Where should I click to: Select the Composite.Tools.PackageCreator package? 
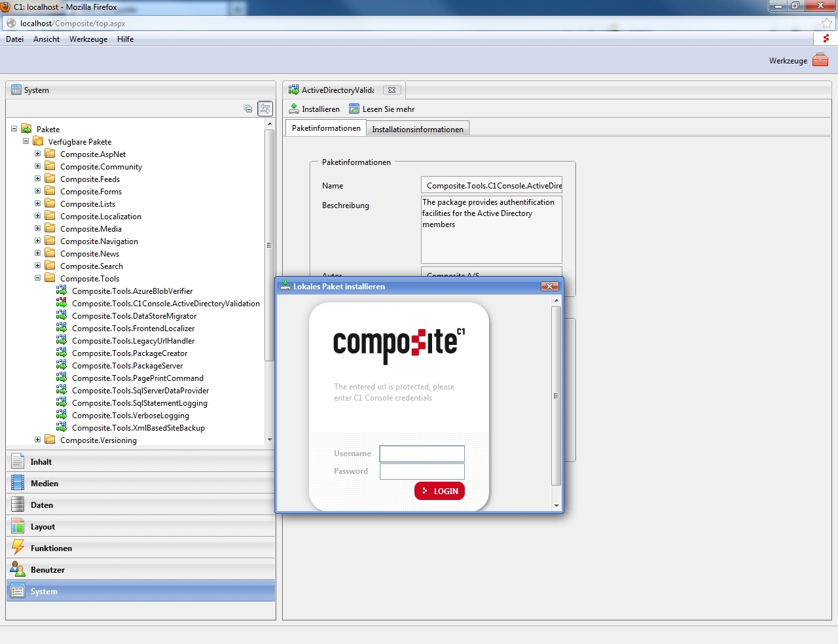click(x=129, y=353)
